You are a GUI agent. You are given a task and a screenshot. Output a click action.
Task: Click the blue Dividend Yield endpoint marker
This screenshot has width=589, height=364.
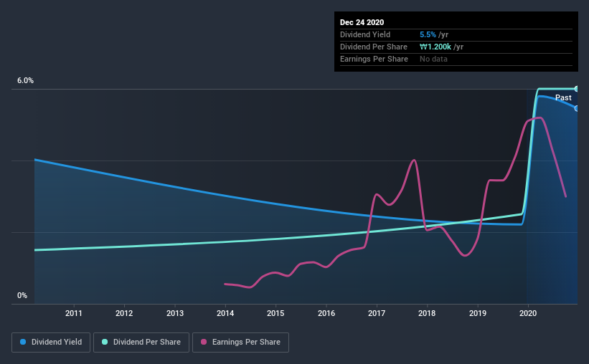click(577, 108)
